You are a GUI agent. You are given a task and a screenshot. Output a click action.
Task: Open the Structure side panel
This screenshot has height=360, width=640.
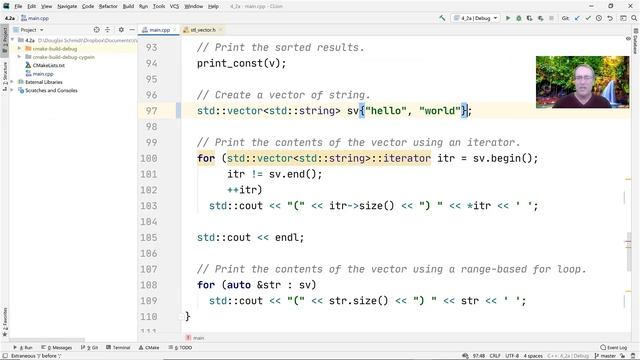[x=4, y=76]
